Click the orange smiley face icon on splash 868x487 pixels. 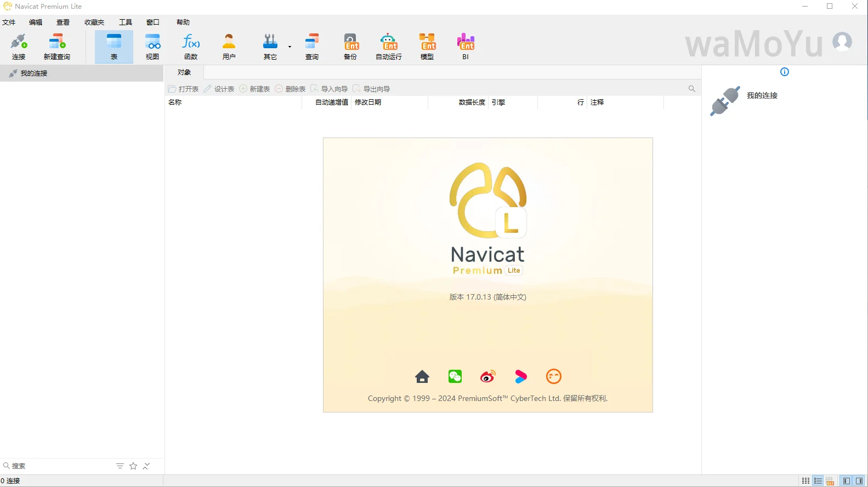(554, 376)
